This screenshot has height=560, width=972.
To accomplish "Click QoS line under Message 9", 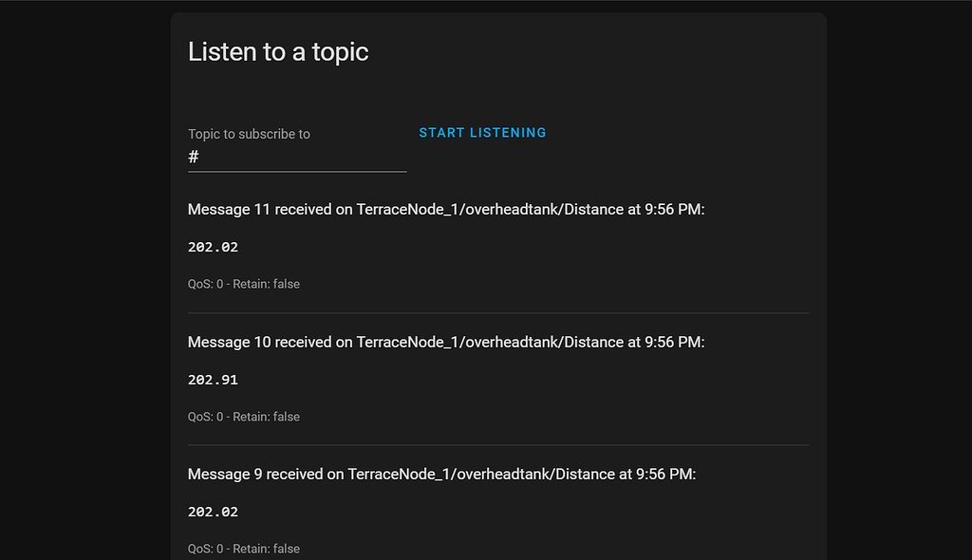I will coord(244,549).
